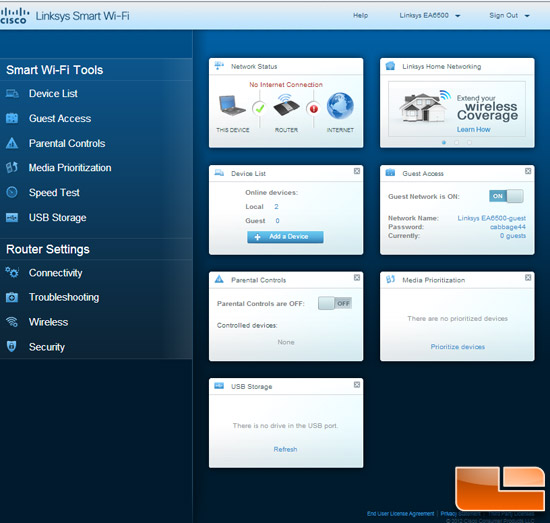This screenshot has height=523, width=550.
Task: Select the third carousel dot in Home Networking
Action: pos(469,142)
